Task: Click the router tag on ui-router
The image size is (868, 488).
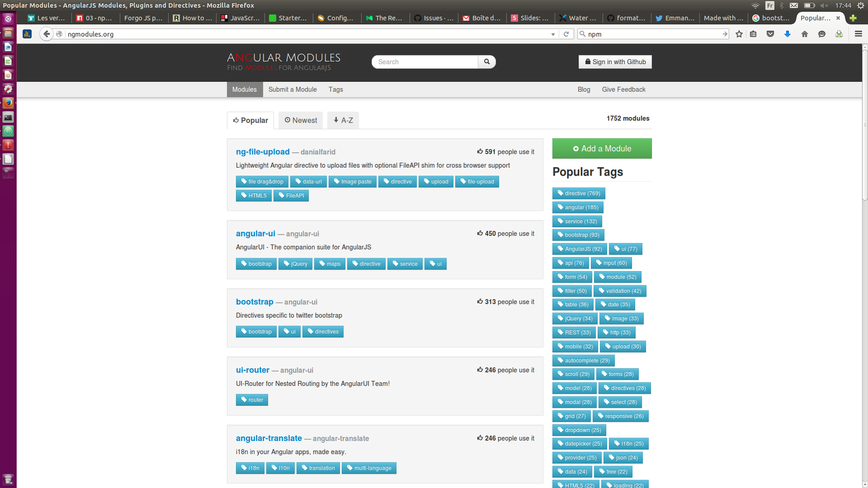Action: point(252,400)
